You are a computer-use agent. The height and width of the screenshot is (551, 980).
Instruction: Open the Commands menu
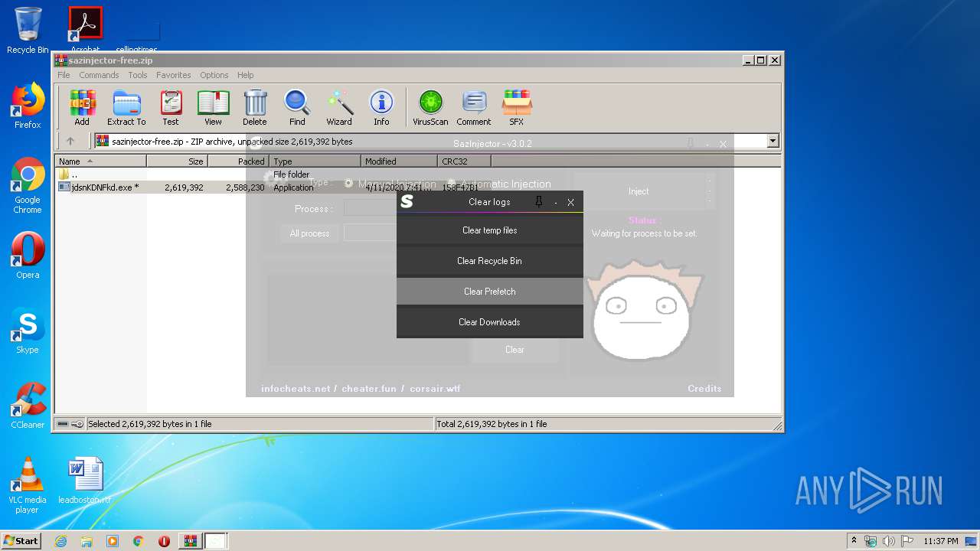click(x=99, y=75)
